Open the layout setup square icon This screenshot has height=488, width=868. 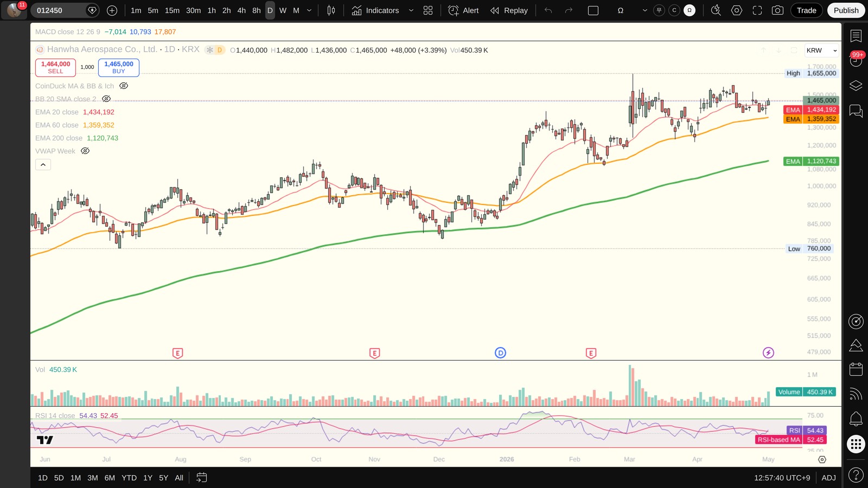593,10
